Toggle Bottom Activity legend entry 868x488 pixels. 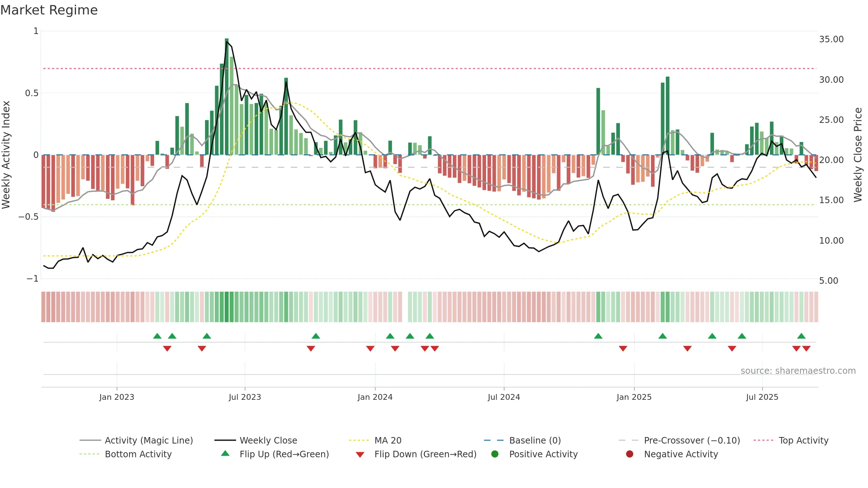pyautogui.click(x=125, y=454)
